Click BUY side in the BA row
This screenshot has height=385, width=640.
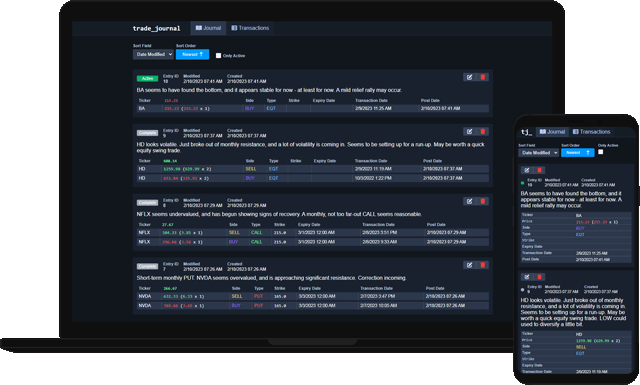click(x=249, y=109)
